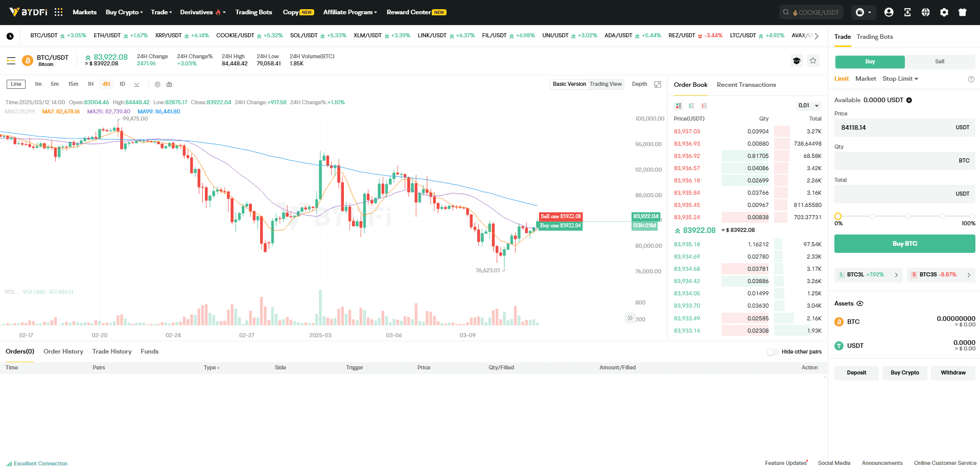Viewport: 980px width, 469px height.
Task: Show only buy orders in order book
Action: (691, 106)
